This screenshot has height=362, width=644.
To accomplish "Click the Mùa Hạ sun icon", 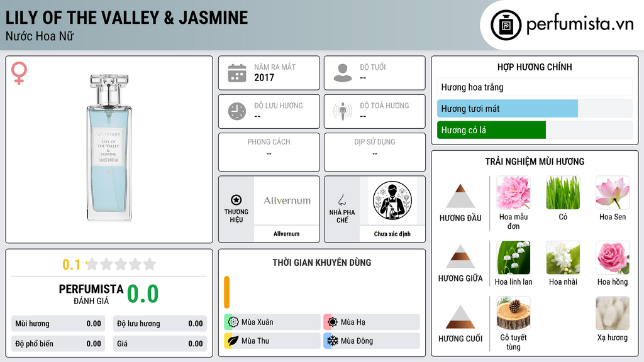I will tap(333, 322).
